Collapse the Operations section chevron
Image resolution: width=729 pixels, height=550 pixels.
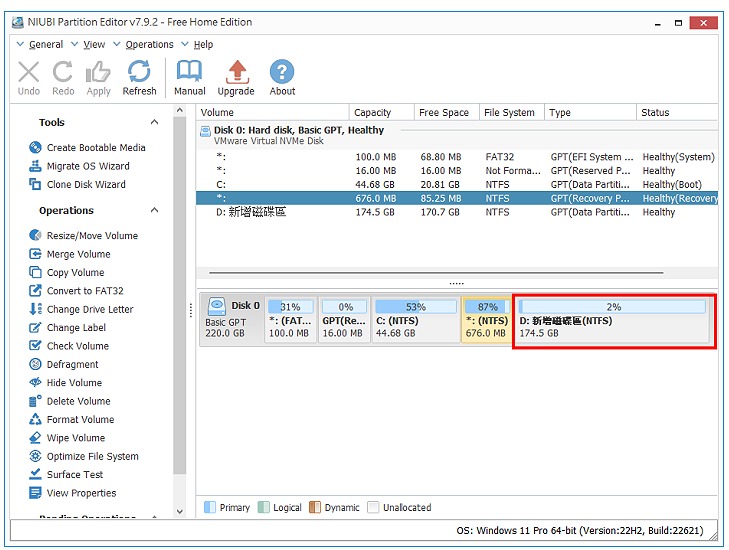(154, 210)
